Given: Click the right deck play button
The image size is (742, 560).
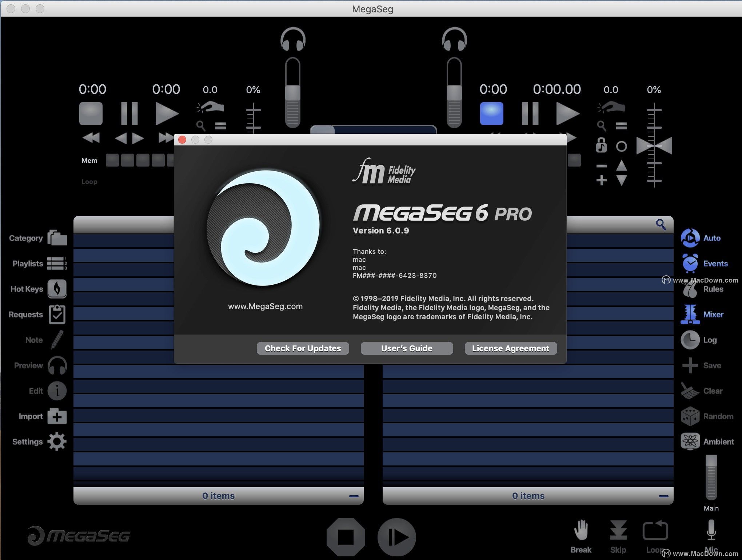Looking at the screenshot, I should tap(568, 113).
